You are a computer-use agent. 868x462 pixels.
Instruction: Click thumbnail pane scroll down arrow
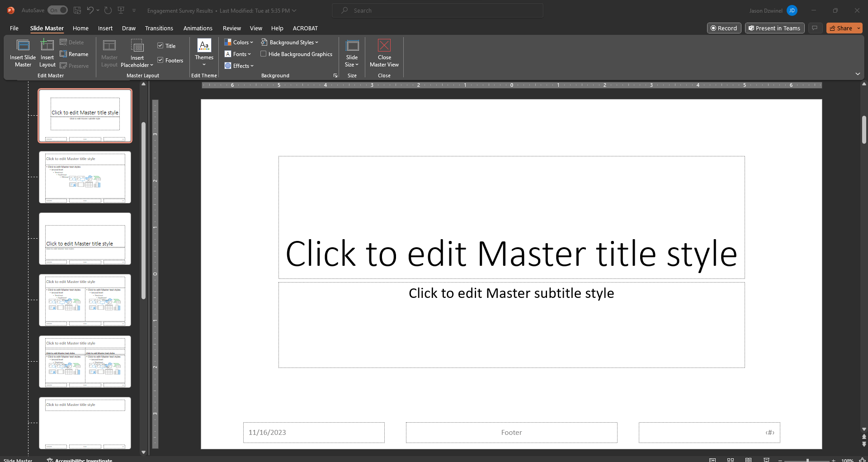click(143, 452)
